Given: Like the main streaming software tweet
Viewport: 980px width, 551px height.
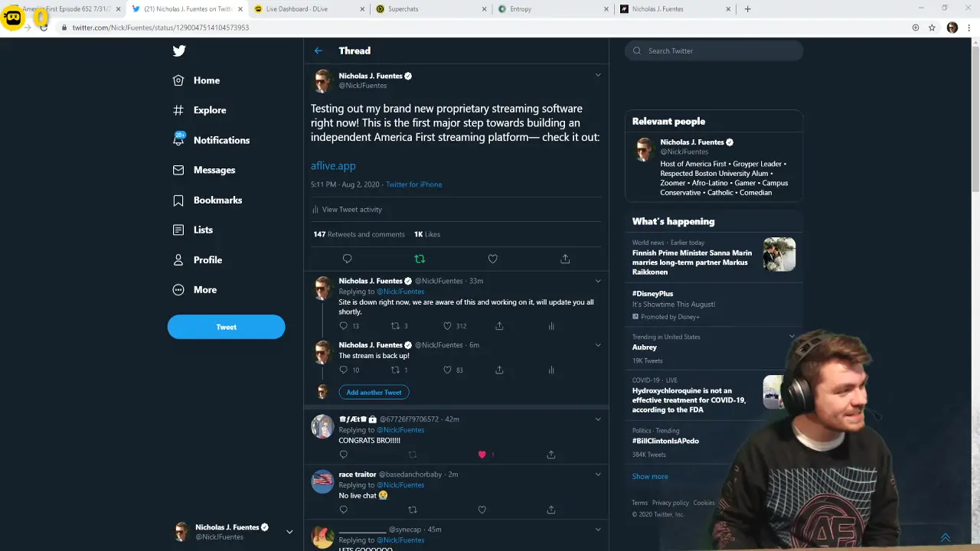Looking at the screenshot, I should [x=492, y=259].
